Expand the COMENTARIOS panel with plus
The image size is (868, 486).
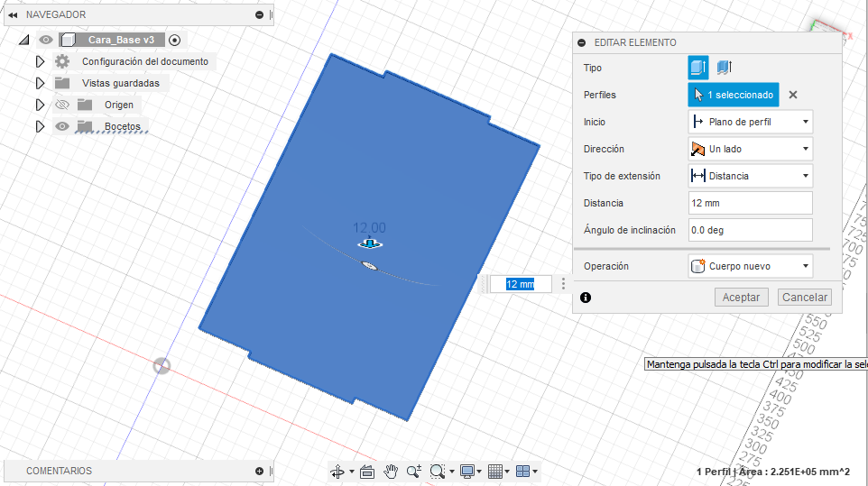point(259,471)
